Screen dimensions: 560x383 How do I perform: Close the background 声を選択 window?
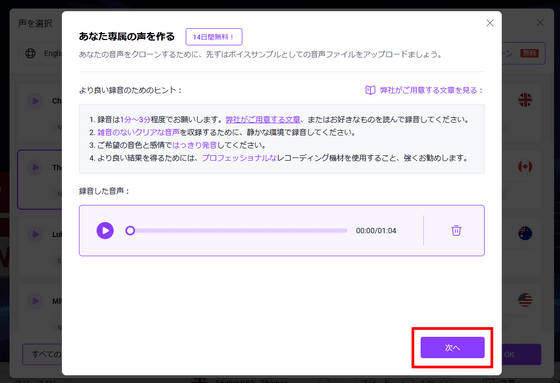(x=540, y=23)
